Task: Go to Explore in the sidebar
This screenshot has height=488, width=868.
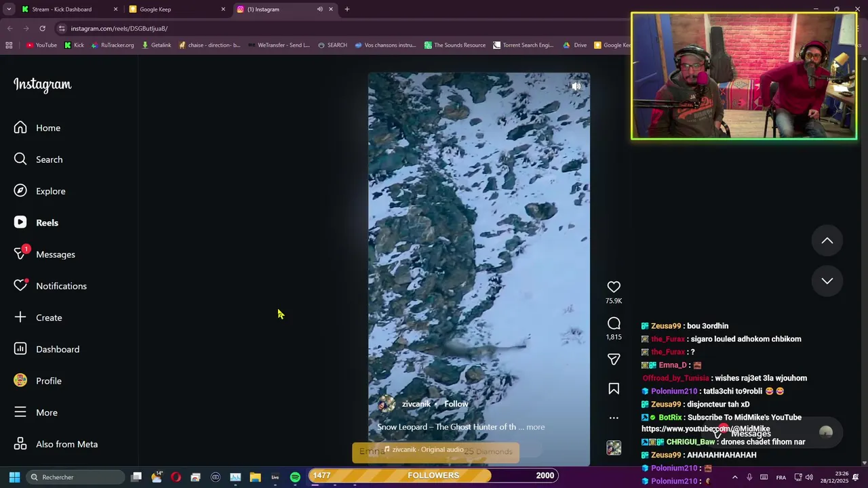Action: click(40, 191)
